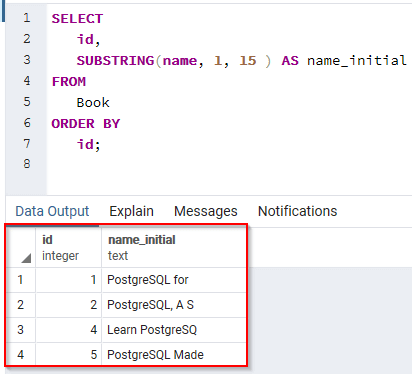Click the number 15 in SUBSTRING call
Image resolution: width=412 pixels, height=374 pixels.
tap(248, 61)
